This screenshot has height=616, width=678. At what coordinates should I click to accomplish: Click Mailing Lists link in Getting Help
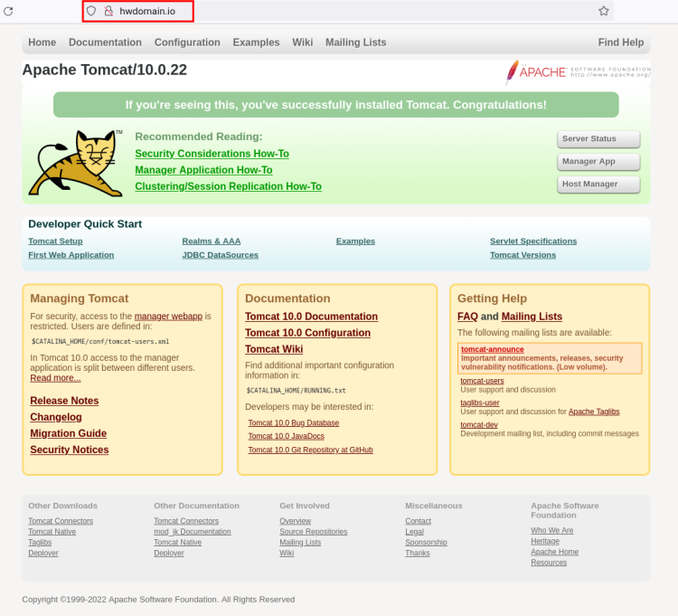(532, 317)
